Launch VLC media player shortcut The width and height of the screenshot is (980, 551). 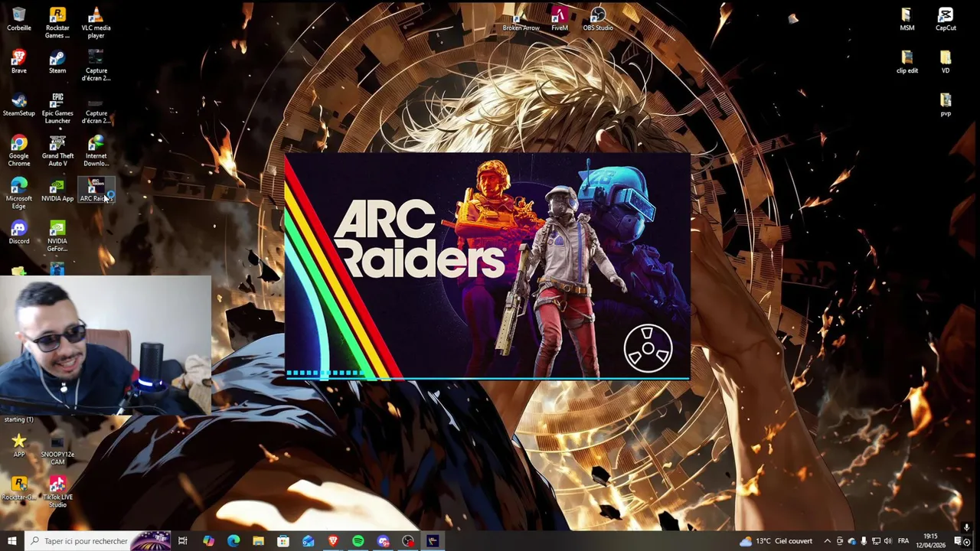pos(96,23)
